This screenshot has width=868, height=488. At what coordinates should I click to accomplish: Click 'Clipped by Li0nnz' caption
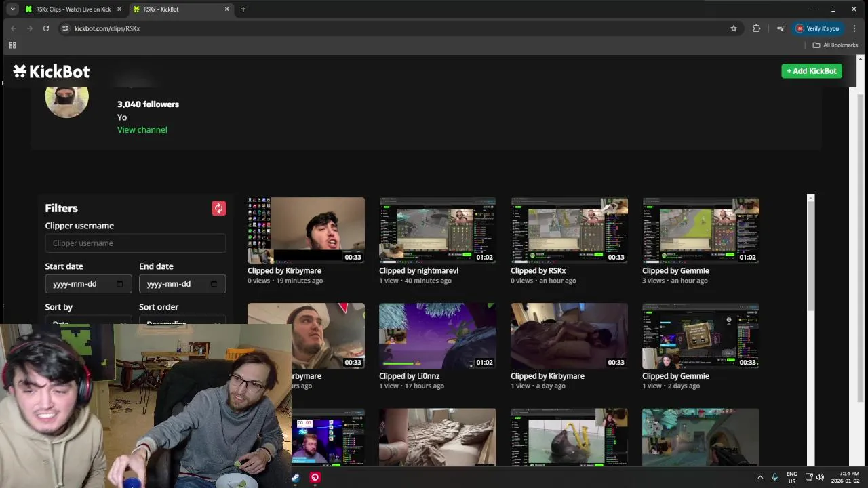409,376
